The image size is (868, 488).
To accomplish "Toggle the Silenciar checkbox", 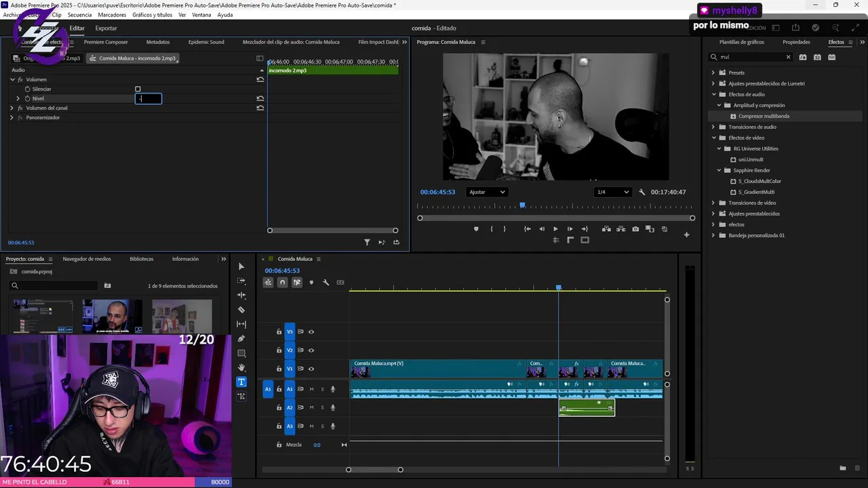I will tap(138, 89).
